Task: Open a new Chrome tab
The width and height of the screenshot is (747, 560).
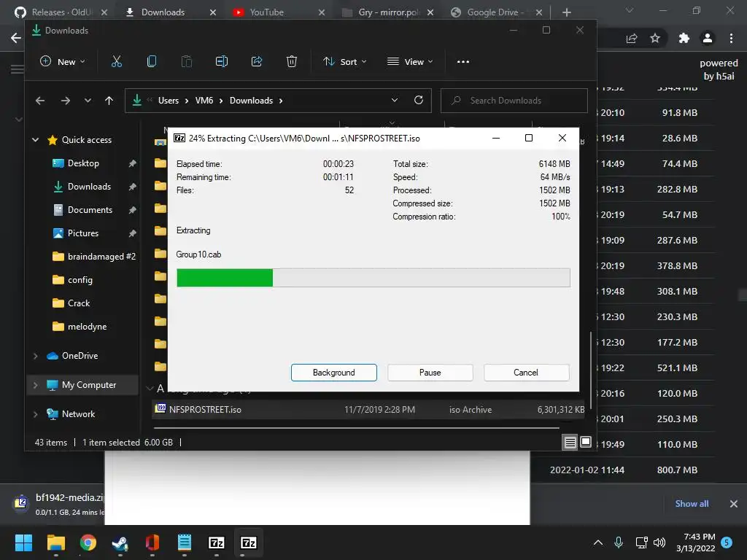Action: (x=566, y=12)
